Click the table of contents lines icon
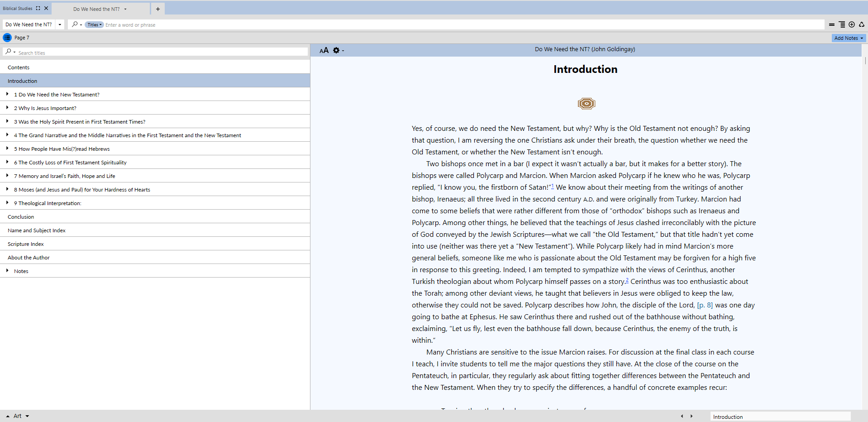868x422 pixels. click(842, 24)
